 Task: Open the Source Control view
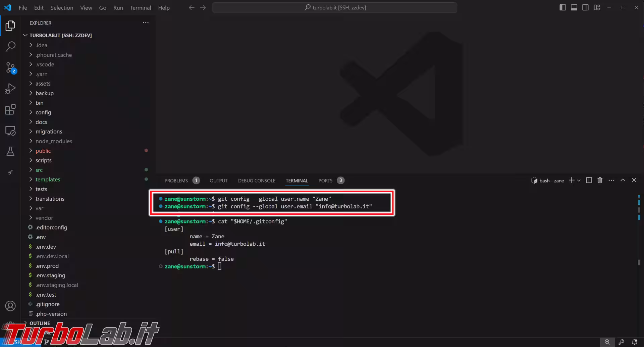10,68
